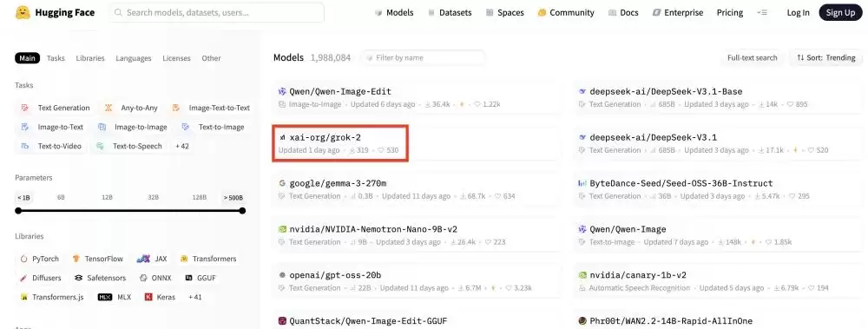Click the Filter by name input field

pos(423,57)
